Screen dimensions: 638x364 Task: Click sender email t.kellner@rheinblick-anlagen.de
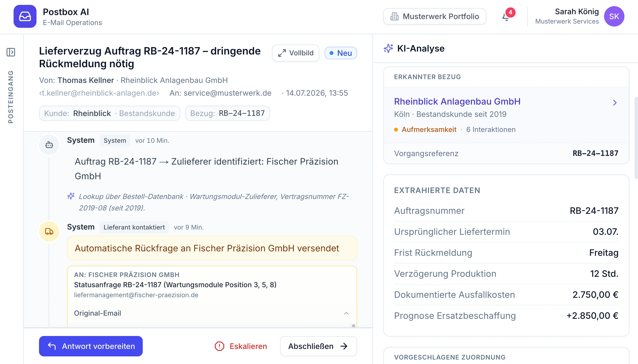99,93
